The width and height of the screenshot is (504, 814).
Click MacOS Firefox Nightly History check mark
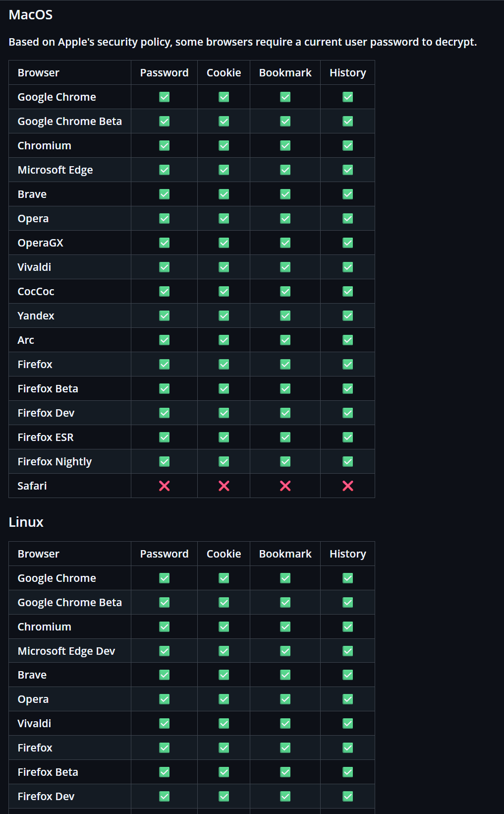(x=348, y=462)
